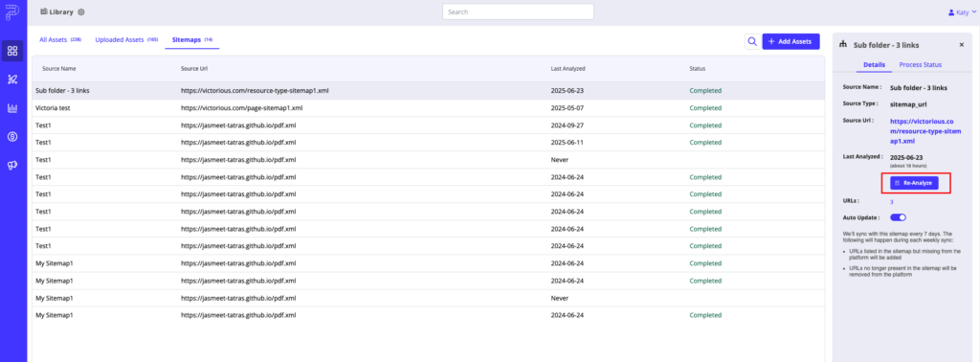Click the 2024-09-27 date cell
The image size is (980, 362).
click(x=567, y=125)
